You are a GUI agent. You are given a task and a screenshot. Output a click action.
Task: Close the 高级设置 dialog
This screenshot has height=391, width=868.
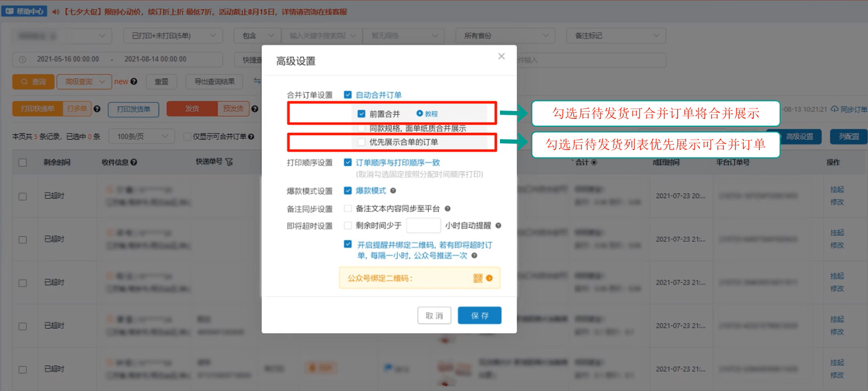tap(501, 56)
